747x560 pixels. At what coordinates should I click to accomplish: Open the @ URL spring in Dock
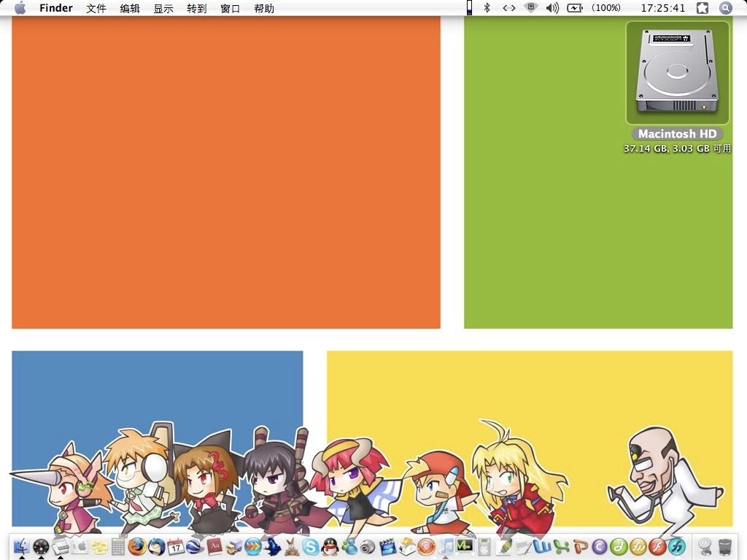[705, 546]
